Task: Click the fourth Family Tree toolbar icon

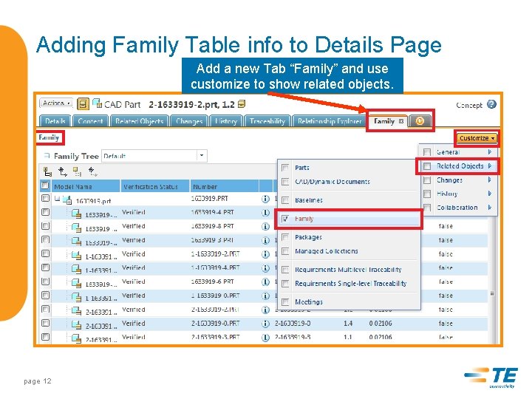Action: coord(92,171)
